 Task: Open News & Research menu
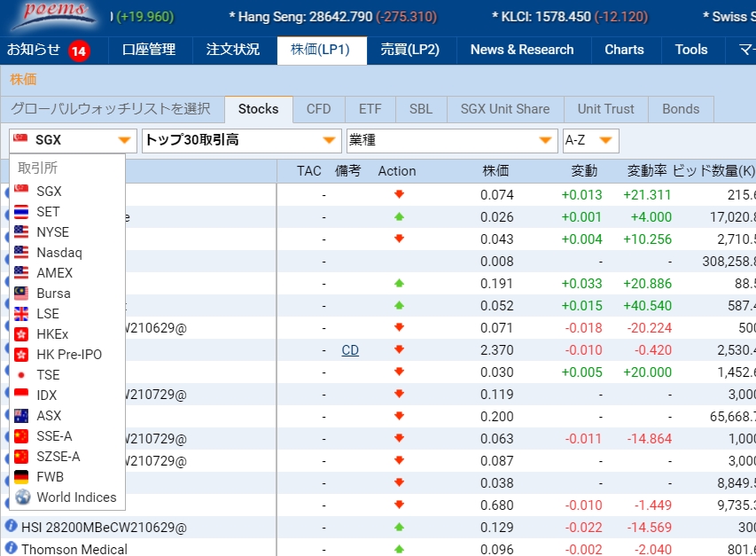point(522,50)
